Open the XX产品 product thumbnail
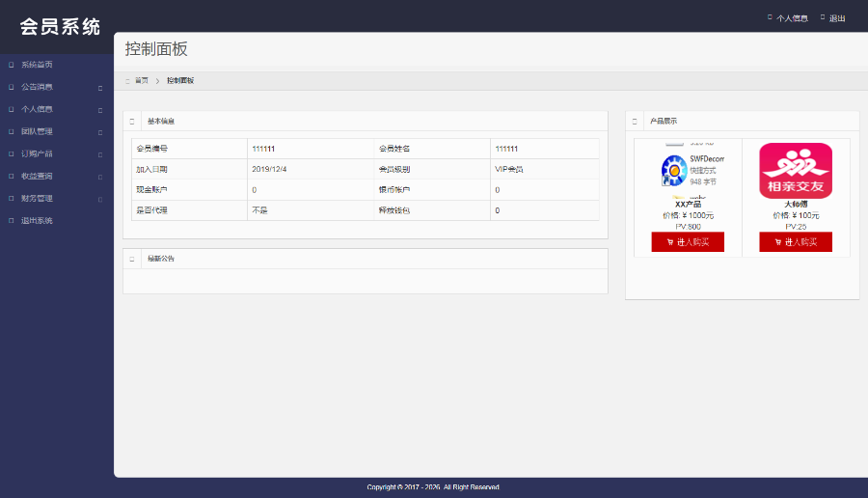Viewport: 868px width, 498px height. tap(688, 170)
